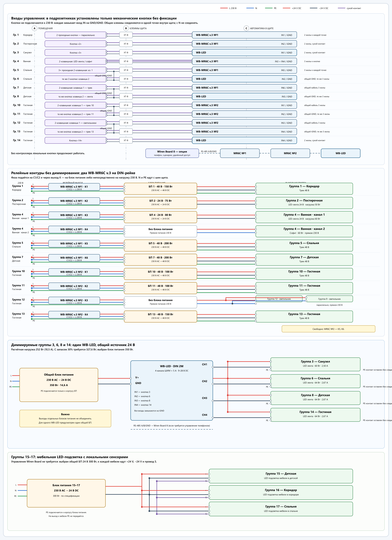
Task: Click the XT-B terminal in Гр. 14 row
Action: (x=126, y=141)
